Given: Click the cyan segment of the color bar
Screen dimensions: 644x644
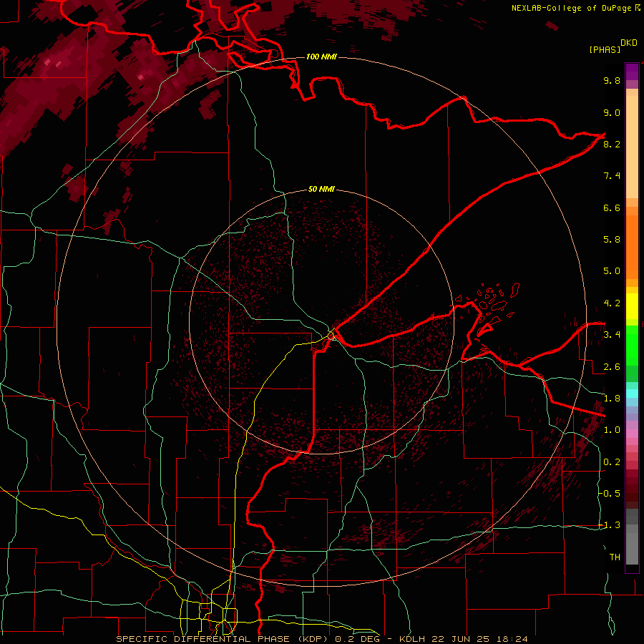Looking at the screenshot, I should (632, 394).
